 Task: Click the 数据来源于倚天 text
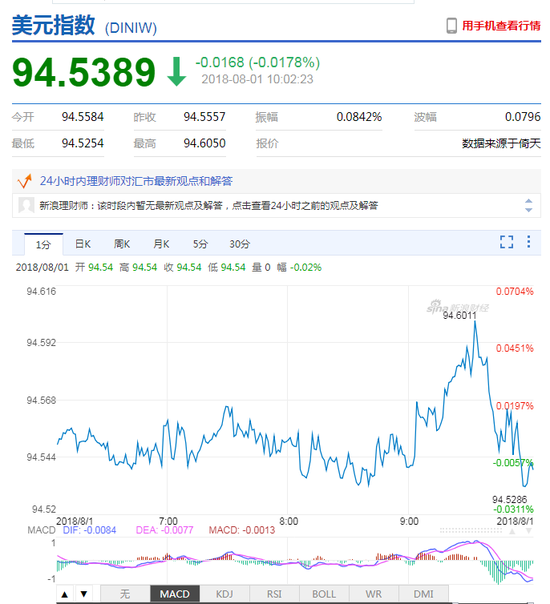501,143
